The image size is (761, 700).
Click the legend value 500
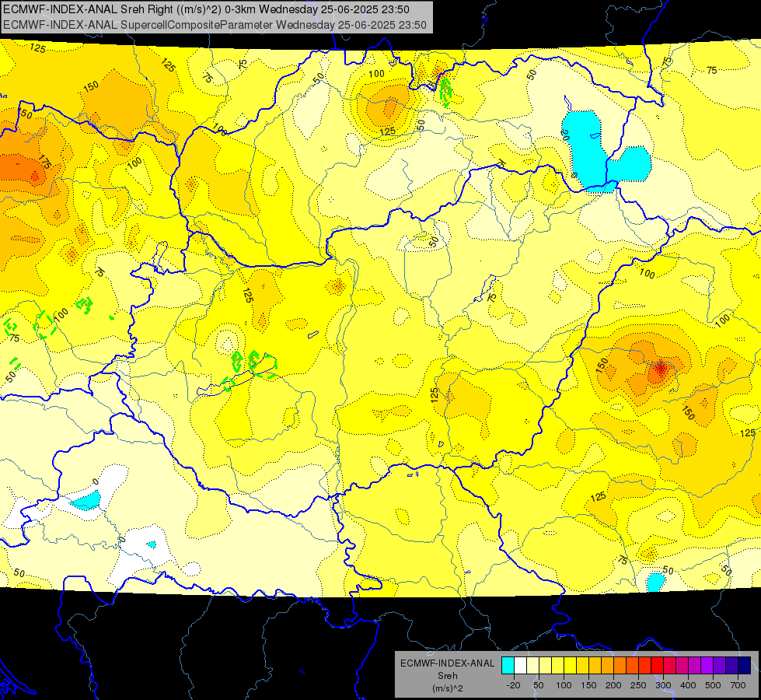(x=713, y=685)
